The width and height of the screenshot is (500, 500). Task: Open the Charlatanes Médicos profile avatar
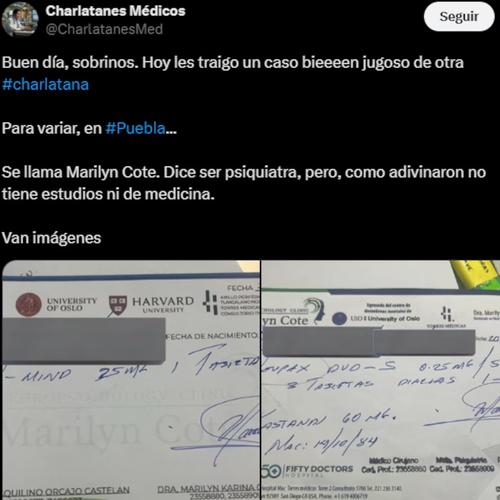coord(20,19)
